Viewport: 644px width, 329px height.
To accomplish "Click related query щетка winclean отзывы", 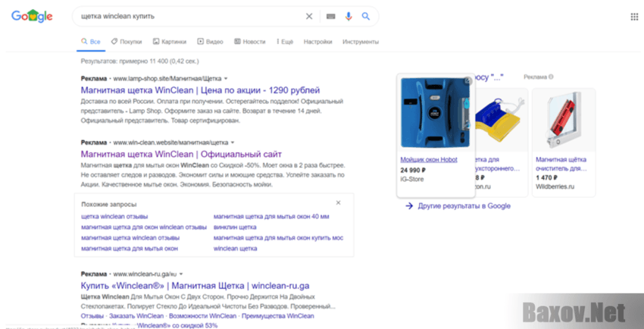I will pos(114,217).
